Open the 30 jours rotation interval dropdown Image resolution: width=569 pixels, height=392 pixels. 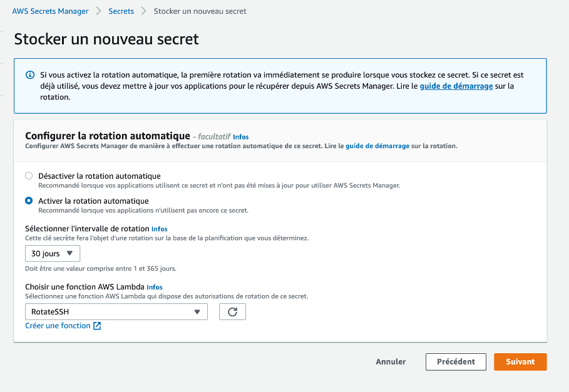coord(53,253)
